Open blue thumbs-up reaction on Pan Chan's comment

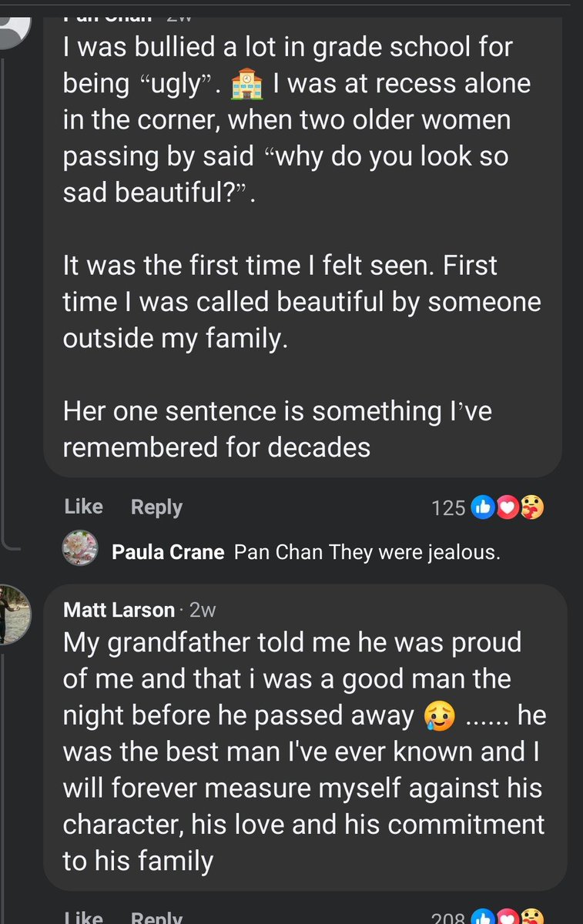click(x=482, y=507)
